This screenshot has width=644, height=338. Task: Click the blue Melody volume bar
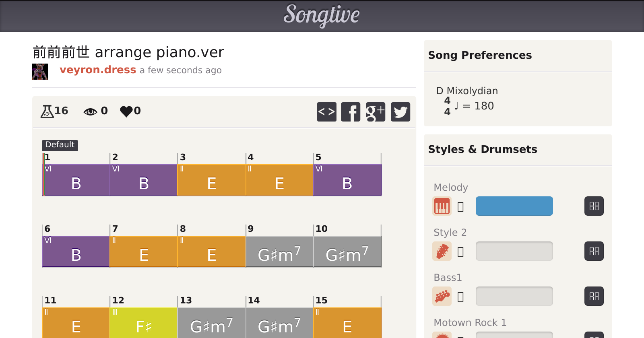[x=514, y=206]
